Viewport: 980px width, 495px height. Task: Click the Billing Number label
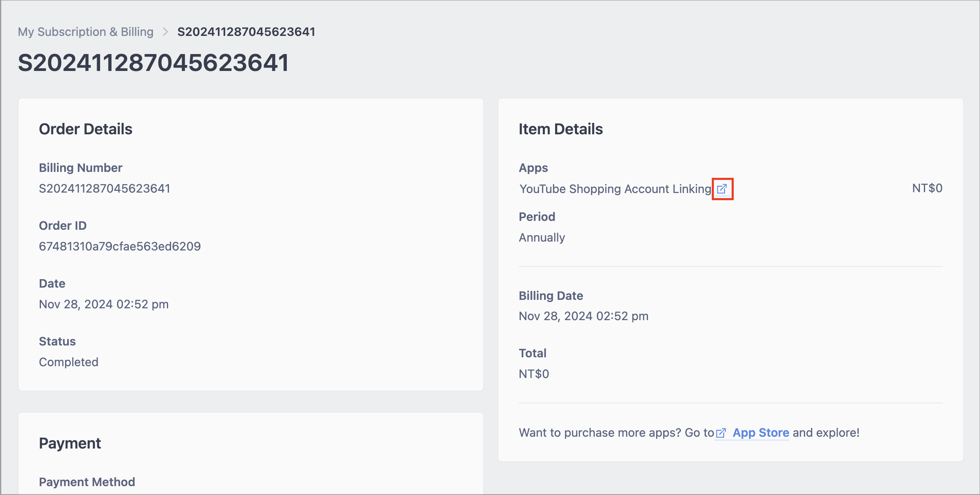click(x=81, y=168)
